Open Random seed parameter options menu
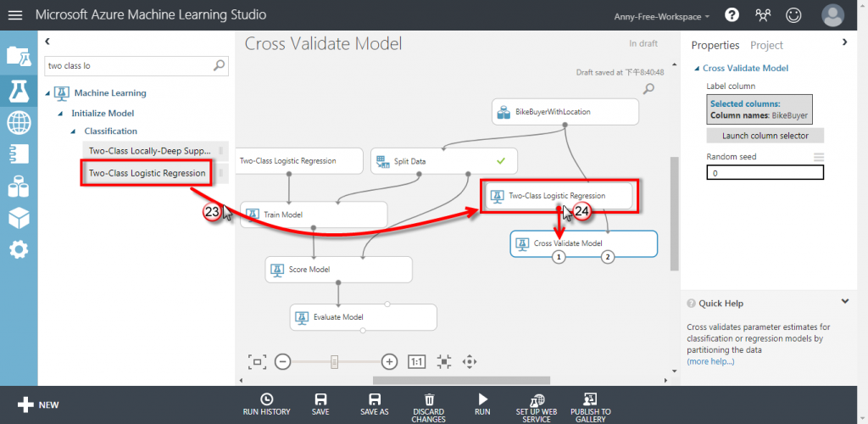The image size is (868, 424). 819,157
